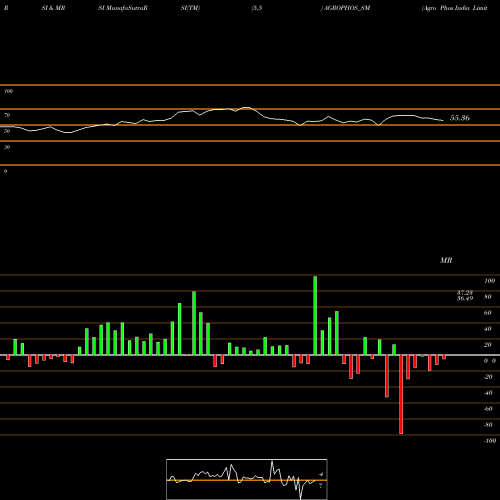The width and height of the screenshot is (500, 500).
Task: Click the RSI 100 axis label
Action: coord(8,91)
